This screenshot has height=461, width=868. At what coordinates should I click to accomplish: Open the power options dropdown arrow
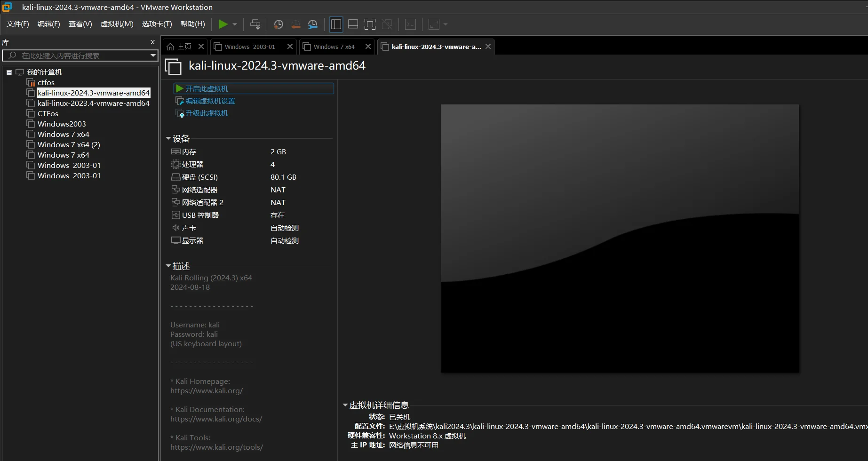click(x=235, y=24)
